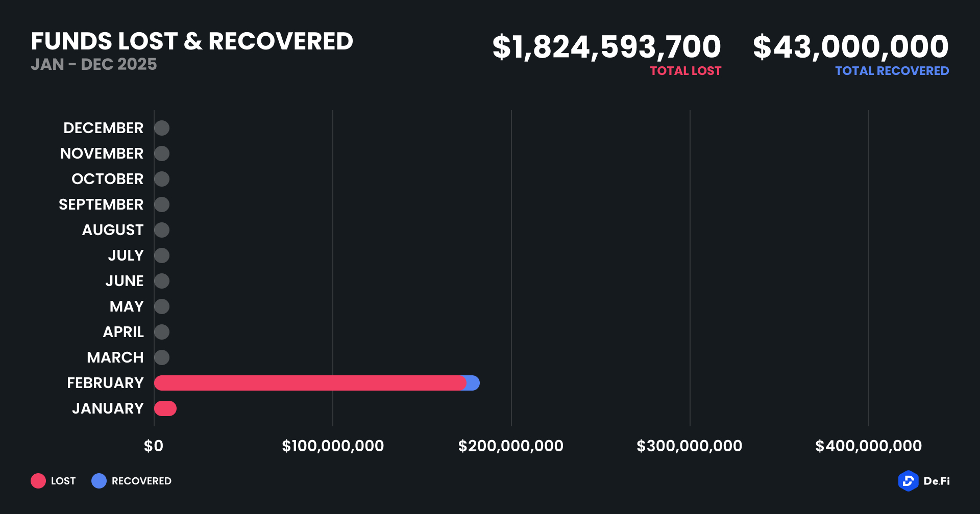980x514 pixels.
Task: Click the $200,000,000 axis tick label
Action: tap(510, 446)
